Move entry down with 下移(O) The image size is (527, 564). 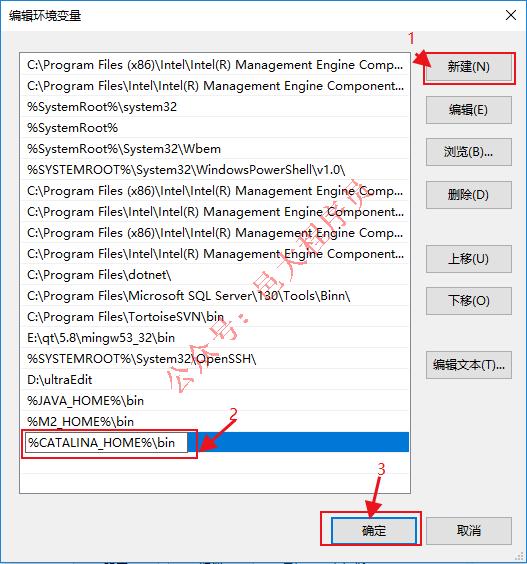tap(469, 301)
